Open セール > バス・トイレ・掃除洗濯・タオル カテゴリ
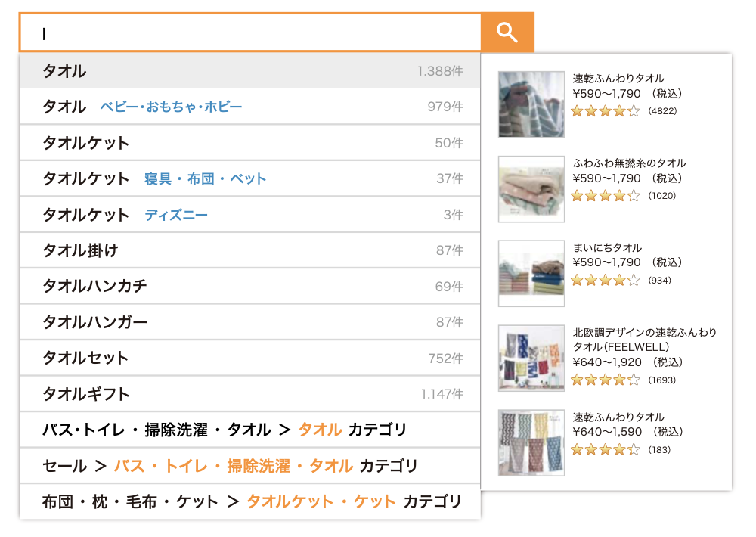The width and height of the screenshot is (756, 537). click(249, 466)
